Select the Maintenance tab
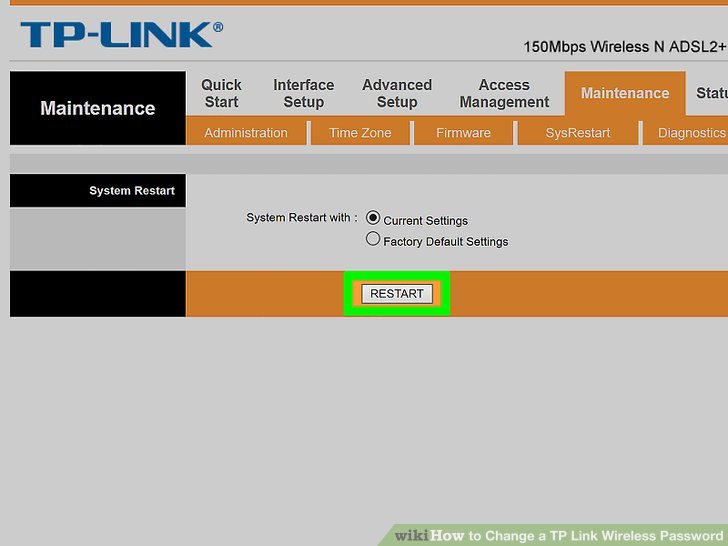This screenshot has width=728, height=546. 625,93
